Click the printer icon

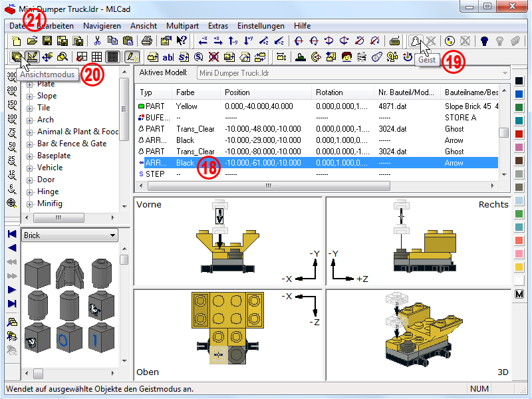click(146, 41)
